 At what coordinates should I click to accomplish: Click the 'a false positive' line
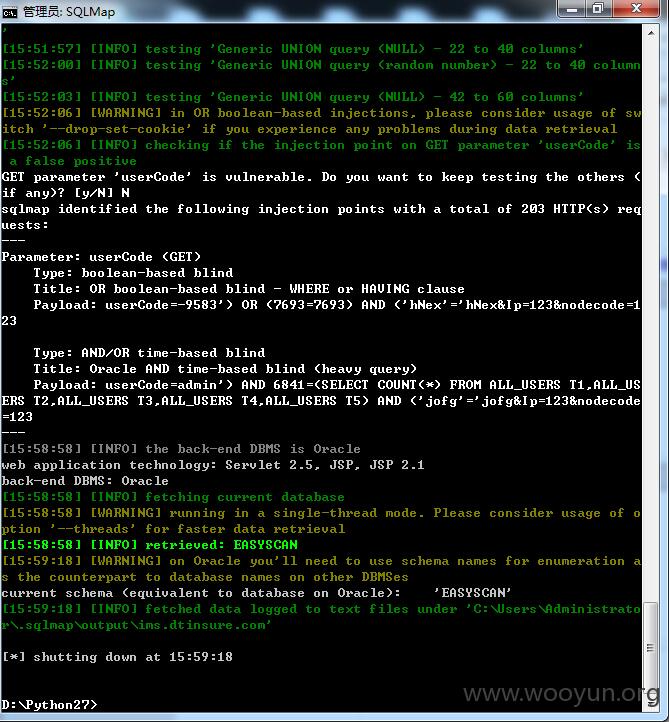pos(73,161)
